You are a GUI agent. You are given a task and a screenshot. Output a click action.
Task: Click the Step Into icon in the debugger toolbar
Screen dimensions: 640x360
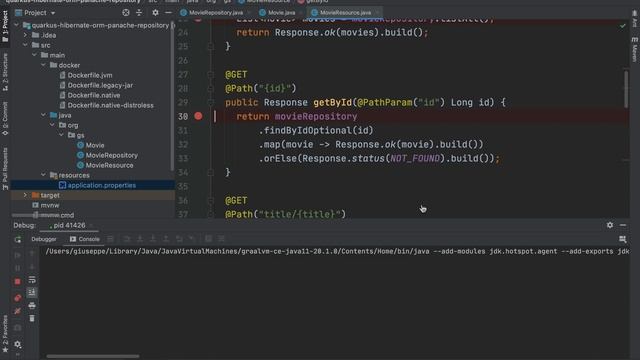click(140, 239)
